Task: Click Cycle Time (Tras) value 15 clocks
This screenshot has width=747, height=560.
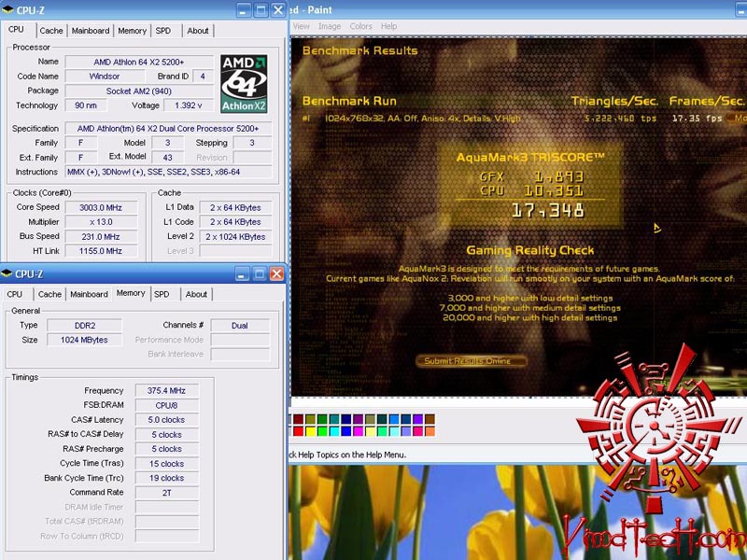Action: [167, 464]
